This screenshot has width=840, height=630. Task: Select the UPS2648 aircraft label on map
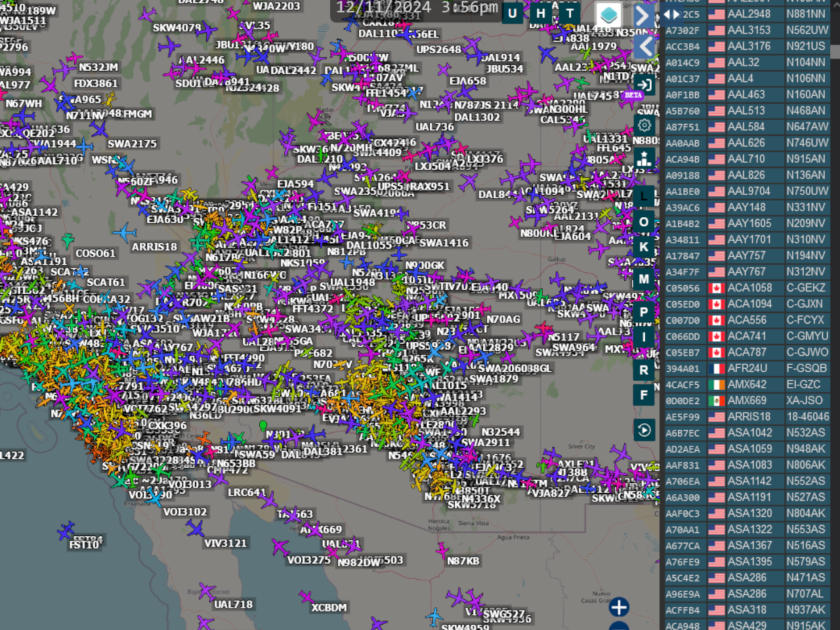coord(438,50)
